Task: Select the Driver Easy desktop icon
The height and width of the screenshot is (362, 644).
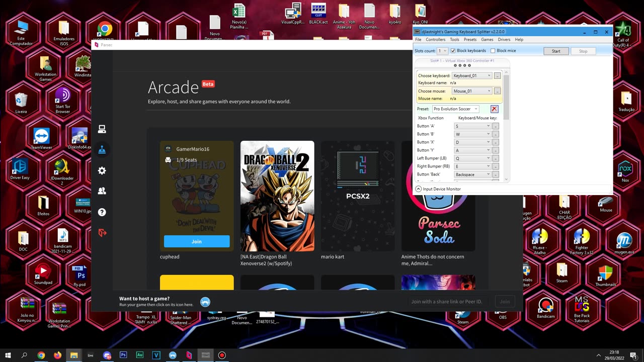Action: click(20, 169)
